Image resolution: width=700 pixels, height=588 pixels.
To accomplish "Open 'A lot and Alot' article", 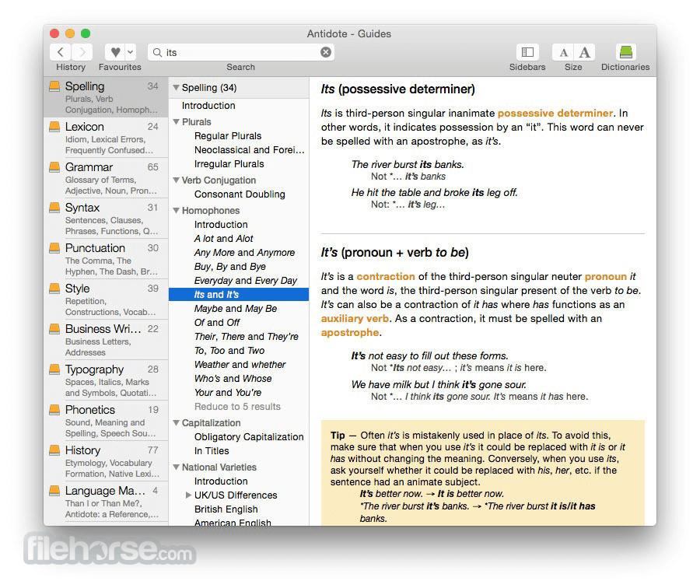I will click(224, 239).
